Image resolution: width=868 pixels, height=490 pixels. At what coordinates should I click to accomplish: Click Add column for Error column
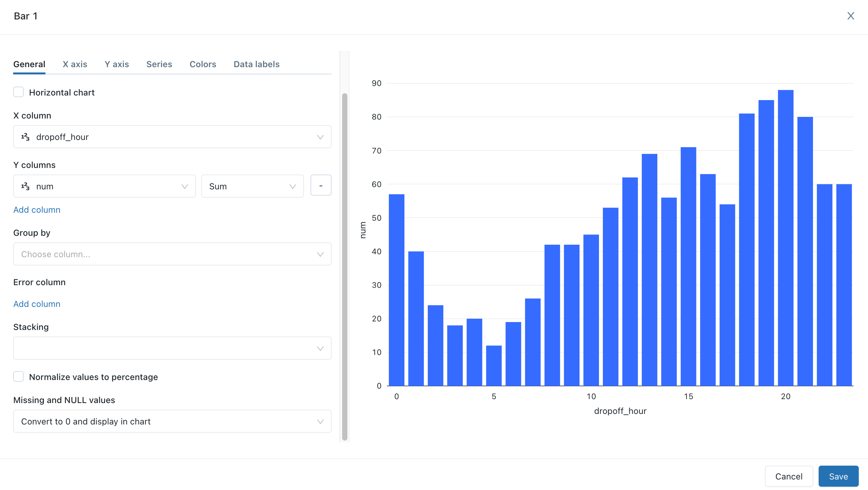37,303
